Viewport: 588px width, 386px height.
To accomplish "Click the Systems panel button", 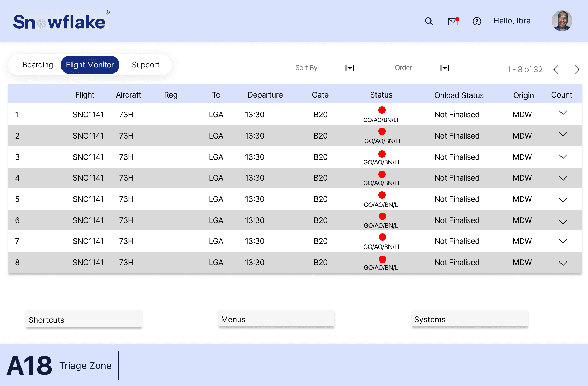I will tap(470, 319).
